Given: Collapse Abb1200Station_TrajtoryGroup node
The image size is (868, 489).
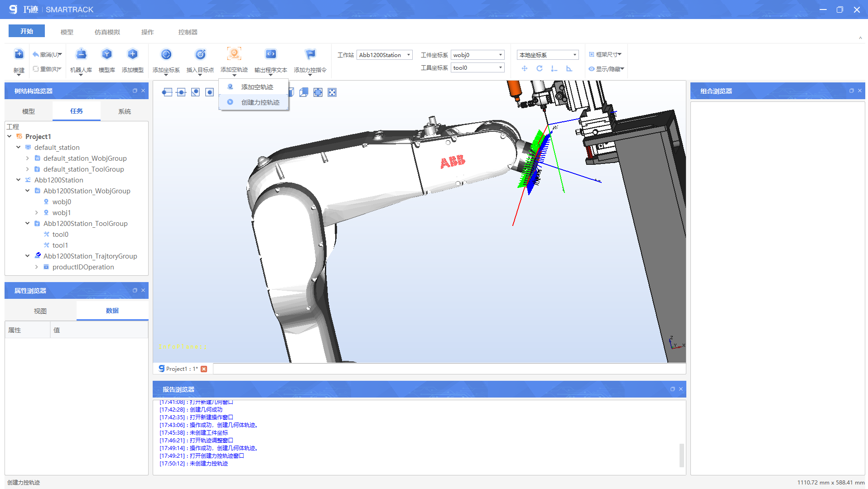Looking at the screenshot, I should (x=28, y=256).
